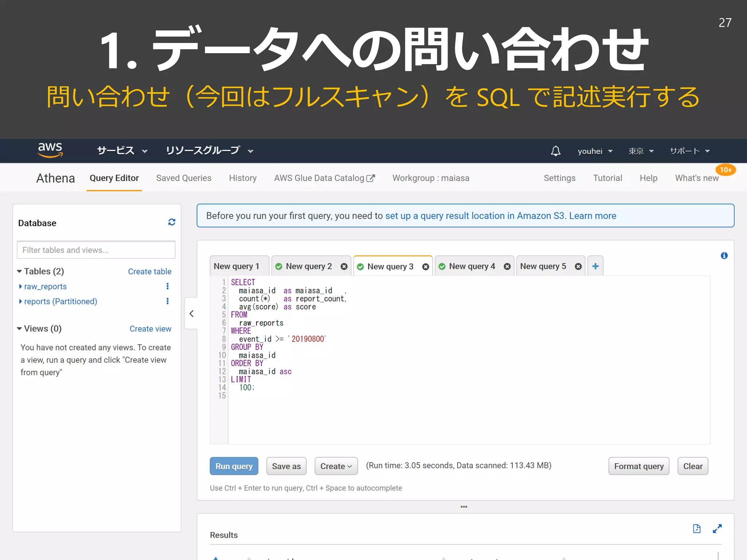This screenshot has height=560, width=747.
Task: Open the Create dropdown button
Action: coord(336,466)
